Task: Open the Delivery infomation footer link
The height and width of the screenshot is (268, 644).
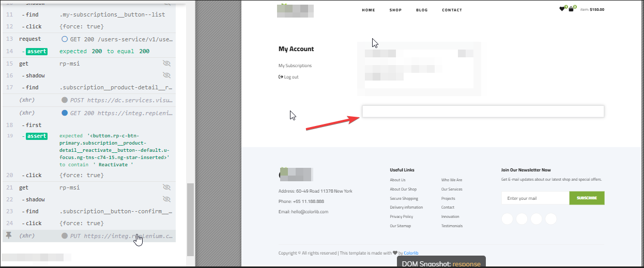Action: coord(406,207)
